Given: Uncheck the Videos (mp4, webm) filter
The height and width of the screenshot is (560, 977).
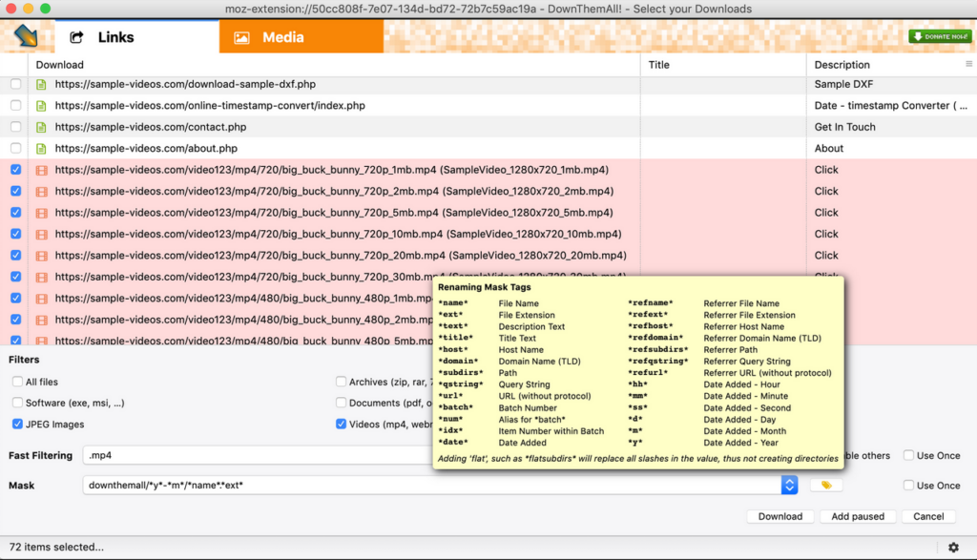Looking at the screenshot, I should point(341,424).
